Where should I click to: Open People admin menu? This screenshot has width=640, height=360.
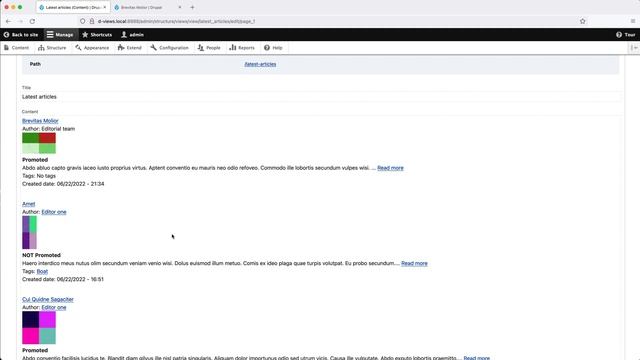coord(209,48)
